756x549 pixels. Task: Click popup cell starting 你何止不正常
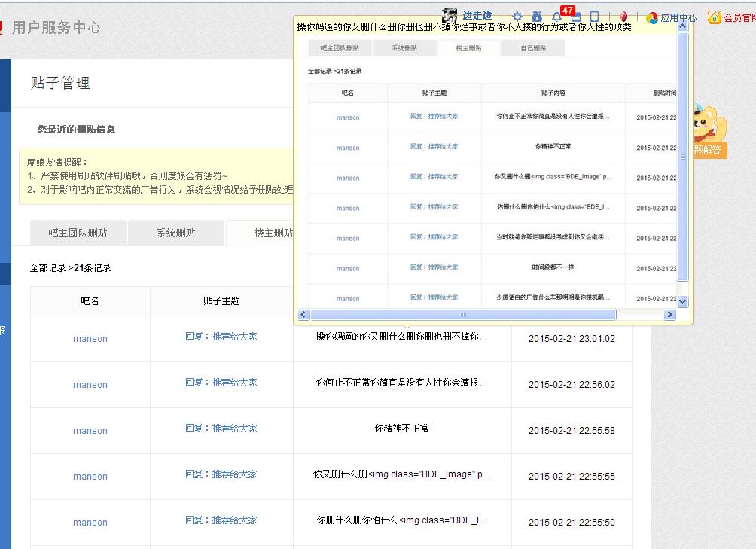tap(553, 116)
